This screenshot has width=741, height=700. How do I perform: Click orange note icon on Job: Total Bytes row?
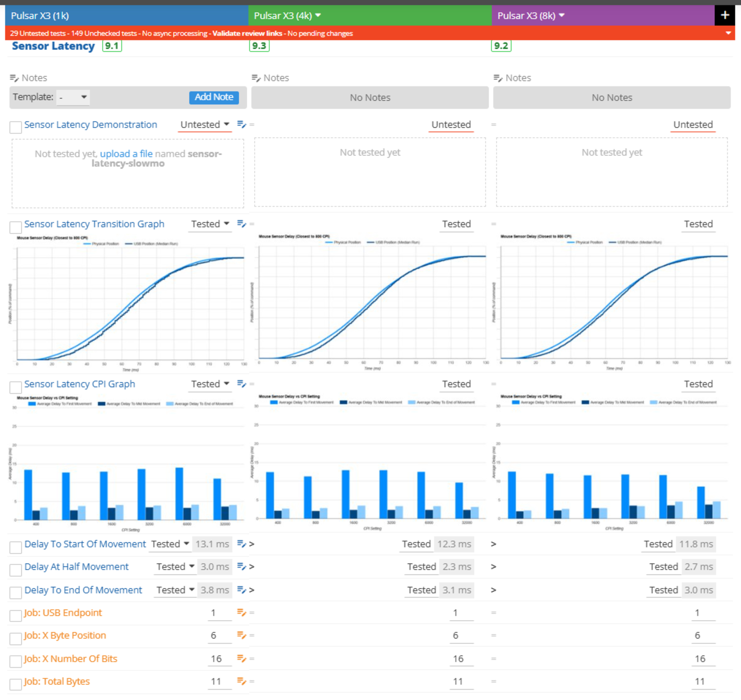pos(241,681)
